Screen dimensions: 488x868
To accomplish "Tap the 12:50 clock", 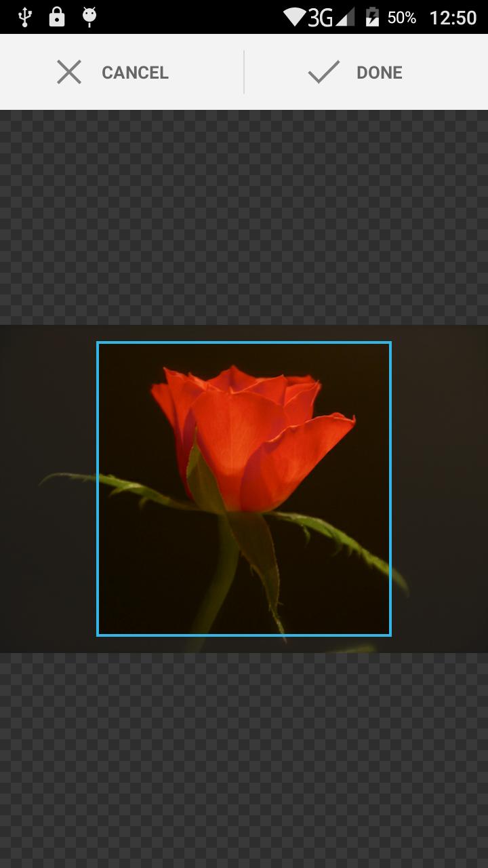I will pyautogui.click(x=453, y=18).
